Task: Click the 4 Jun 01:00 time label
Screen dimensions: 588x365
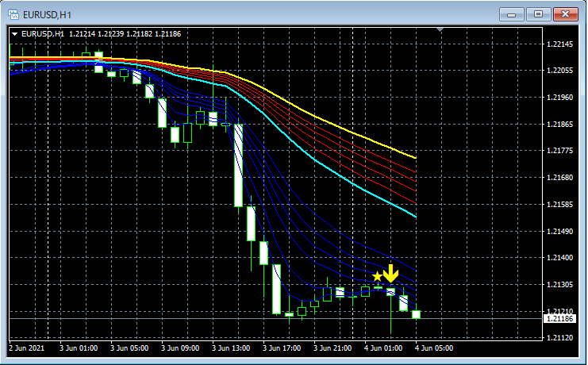Action: [x=383, y=348]
